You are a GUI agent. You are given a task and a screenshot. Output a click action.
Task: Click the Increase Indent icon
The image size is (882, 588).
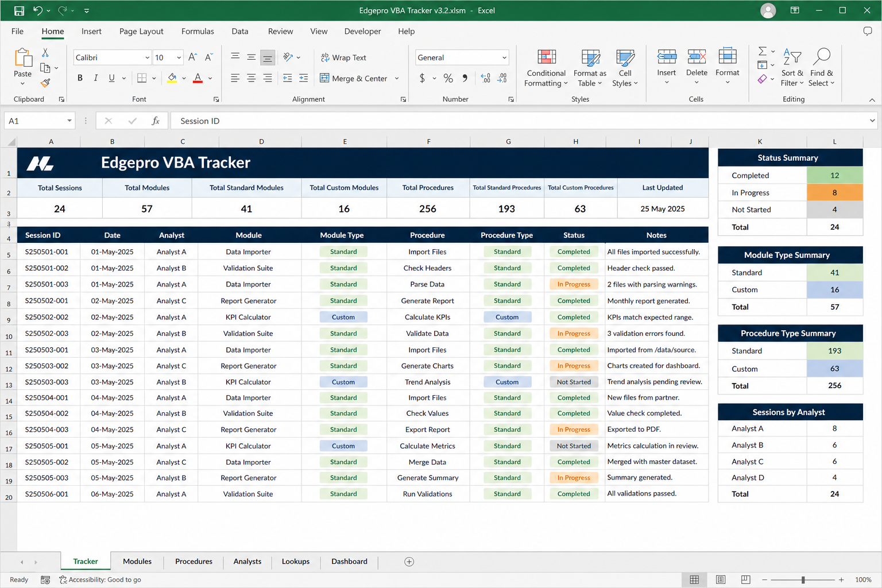pyautogui.click(x=304, y=78)
